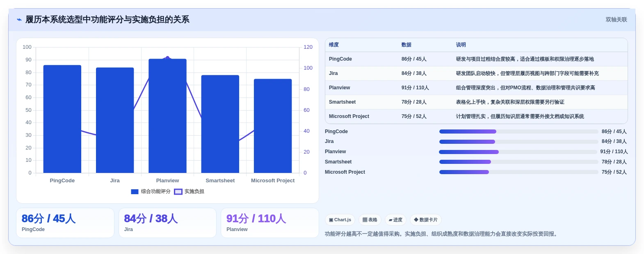Click the PingCode description about 模板和权限治理
644x254 pixels.
[525, 59]
